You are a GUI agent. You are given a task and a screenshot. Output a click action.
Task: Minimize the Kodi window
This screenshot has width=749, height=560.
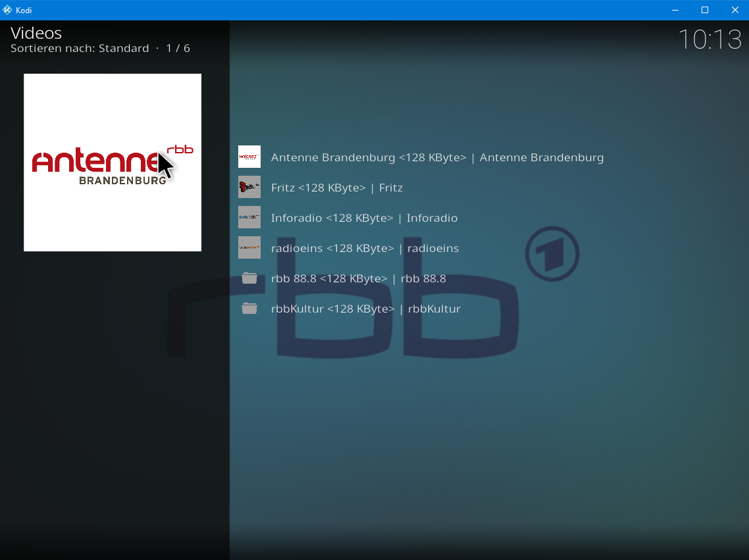[x=675, y=10]
